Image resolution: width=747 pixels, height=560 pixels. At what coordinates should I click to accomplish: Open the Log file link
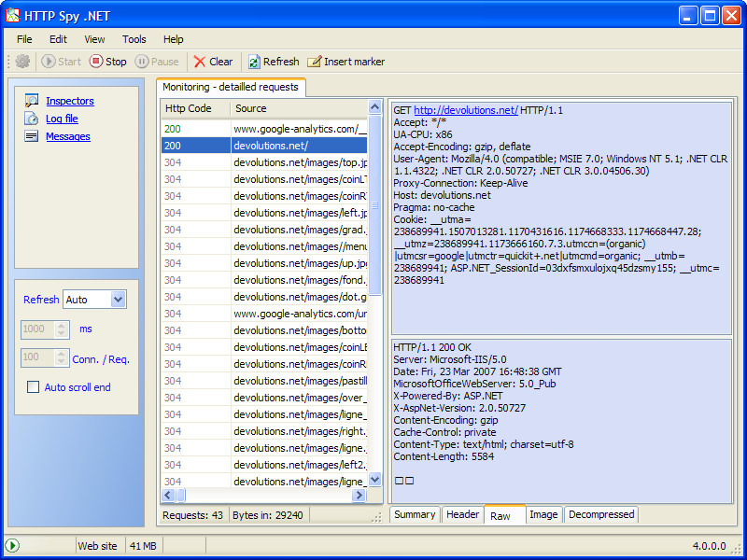coord(62,119)
